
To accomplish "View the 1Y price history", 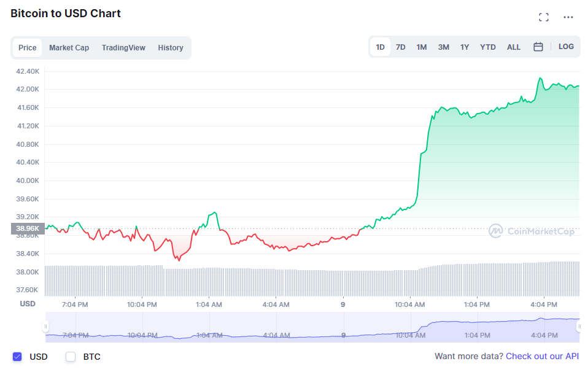I will [x=465, y=46].
